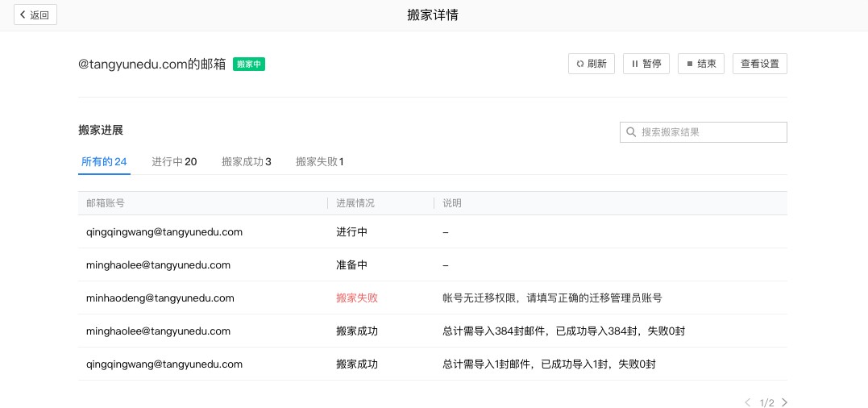The image size is (868, 408).
Task: Focus the 搜索搬家结果 search field
Action: (709, 132)
